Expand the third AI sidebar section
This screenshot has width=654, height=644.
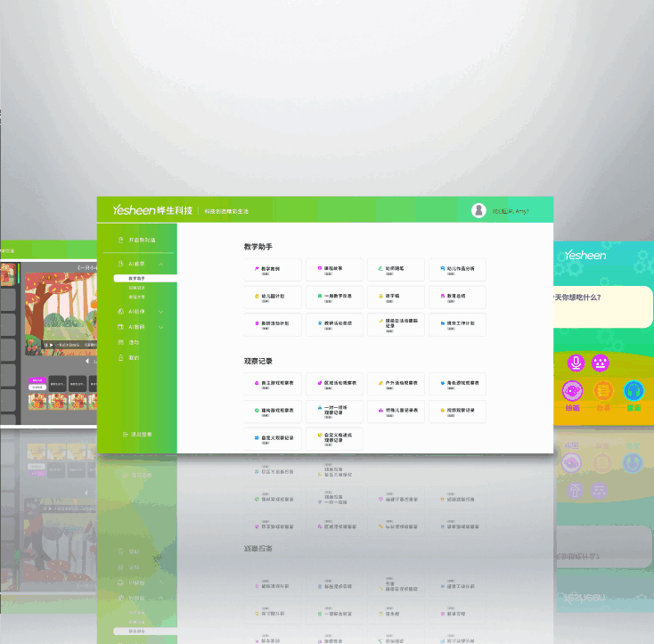tap(161, 327)
